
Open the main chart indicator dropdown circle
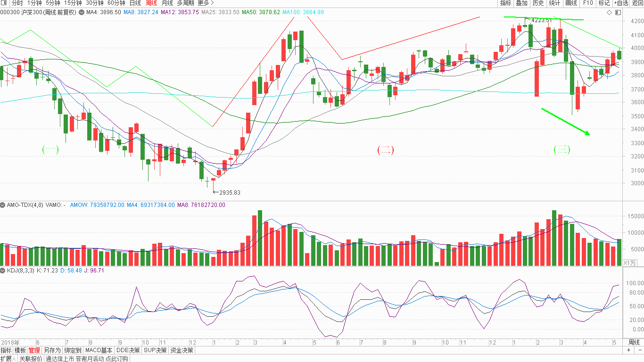[x=81, y=12]
